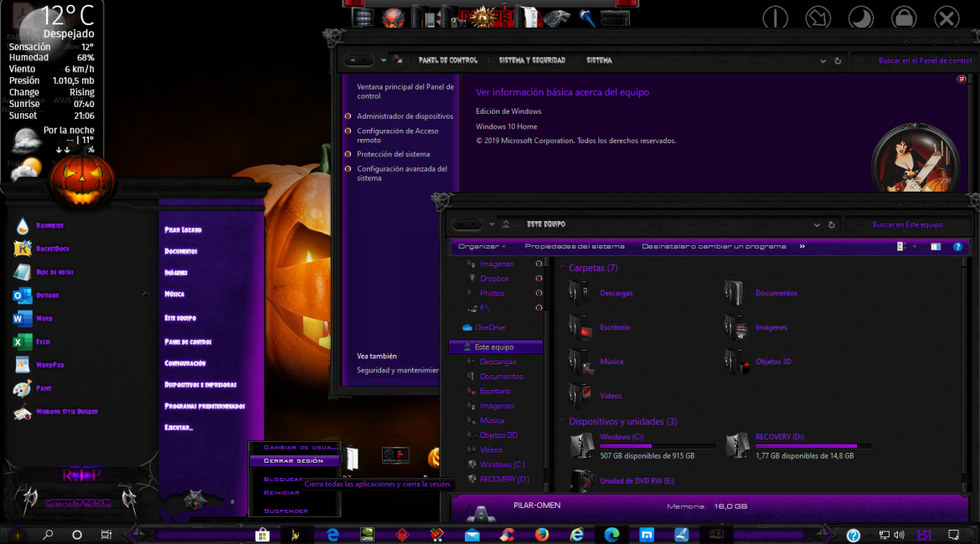Image resolution: width=980 pixels, height=544 pixels.
Task: Open Word from the start menu
Action: coord(33,319)
